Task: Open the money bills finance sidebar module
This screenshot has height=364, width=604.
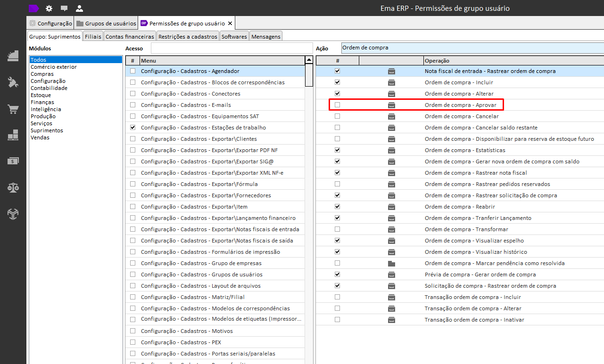Action: [x=13, y=161]
